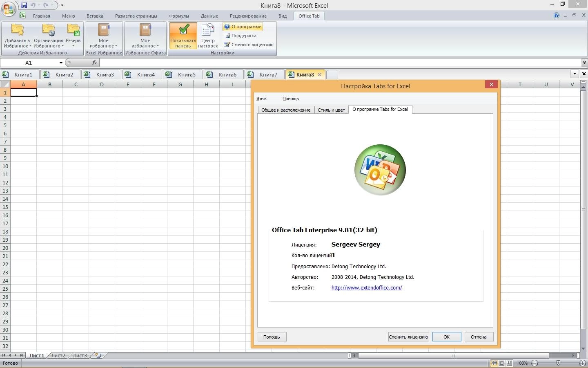
Task: Go to last sheet navigation arrow
Action: [22, 355]
